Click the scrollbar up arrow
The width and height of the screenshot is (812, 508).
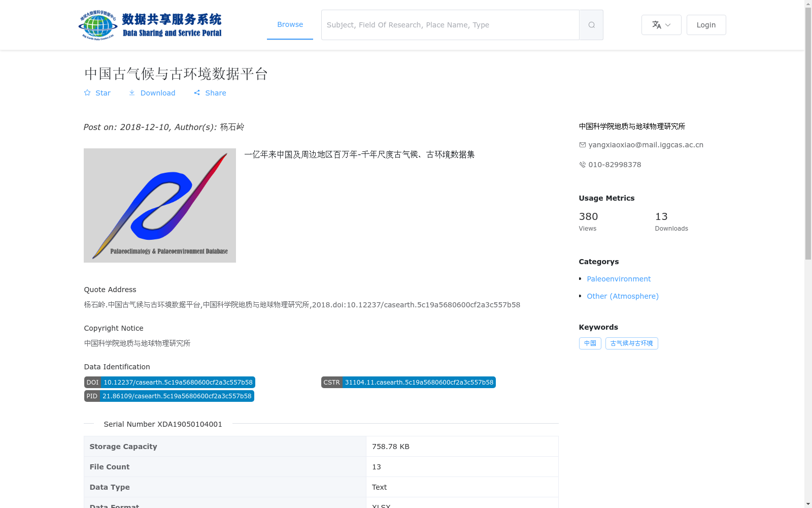coord(808,4)
